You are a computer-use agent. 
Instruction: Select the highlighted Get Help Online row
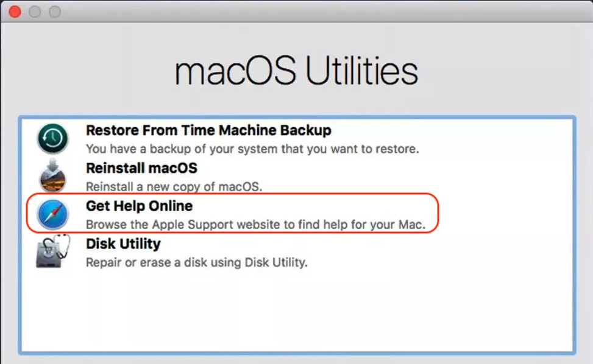pyautogui.click(x=139, y=206)
